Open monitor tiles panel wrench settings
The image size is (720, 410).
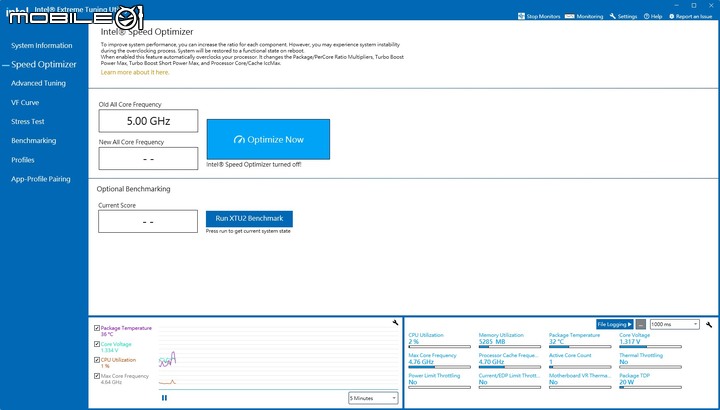point(709,324)
